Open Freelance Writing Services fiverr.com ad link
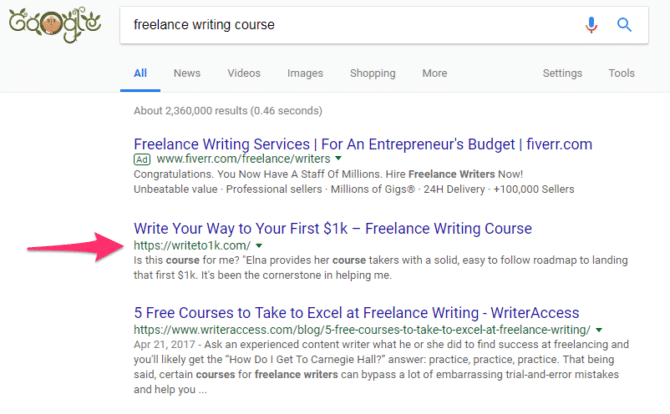The width and height of the screenshot is (670, 414). coord(363,144)
